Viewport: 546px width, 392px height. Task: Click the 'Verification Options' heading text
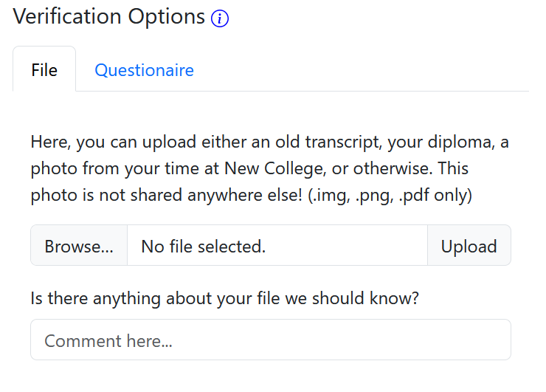pos(109,17)
